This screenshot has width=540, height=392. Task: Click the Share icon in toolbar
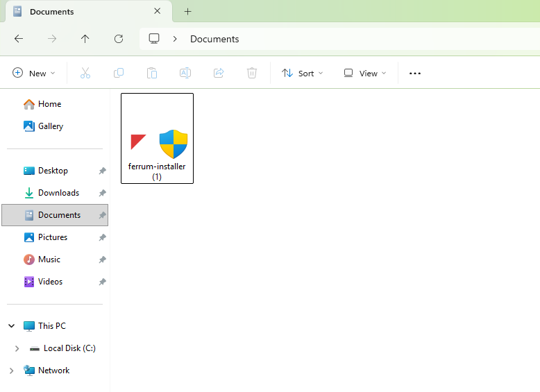219,73
